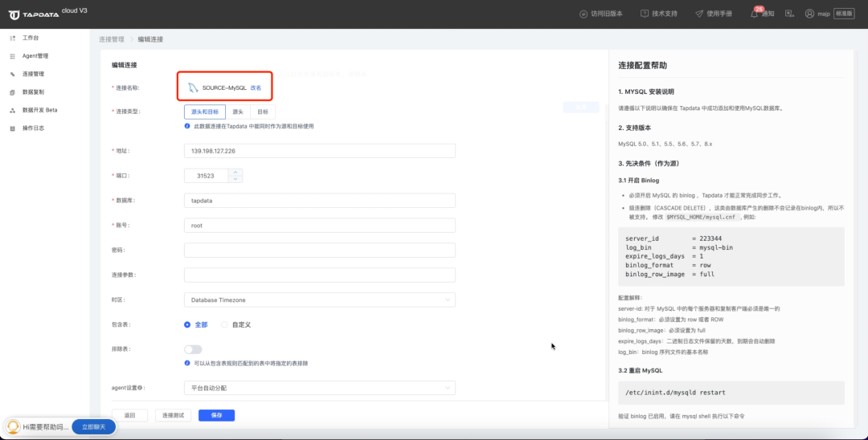Click the agent设置 help icon

click(x=140, y=388)
